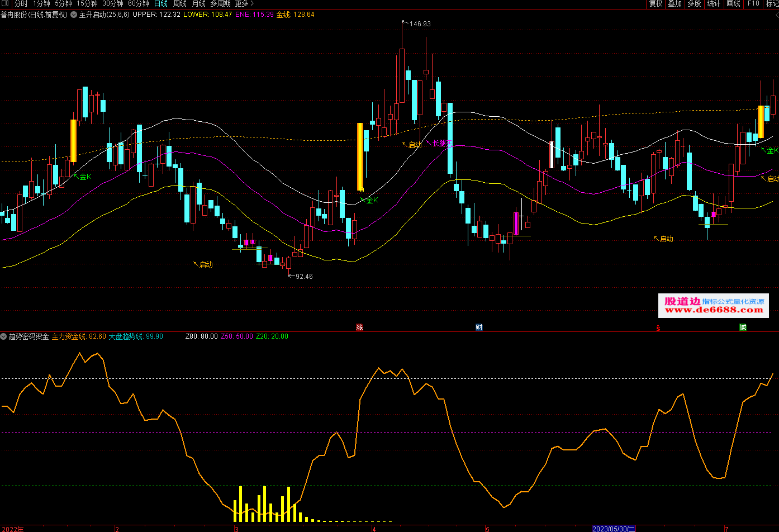Click the Z50: 50.00 label
The image size is (779, 532).
237,336
